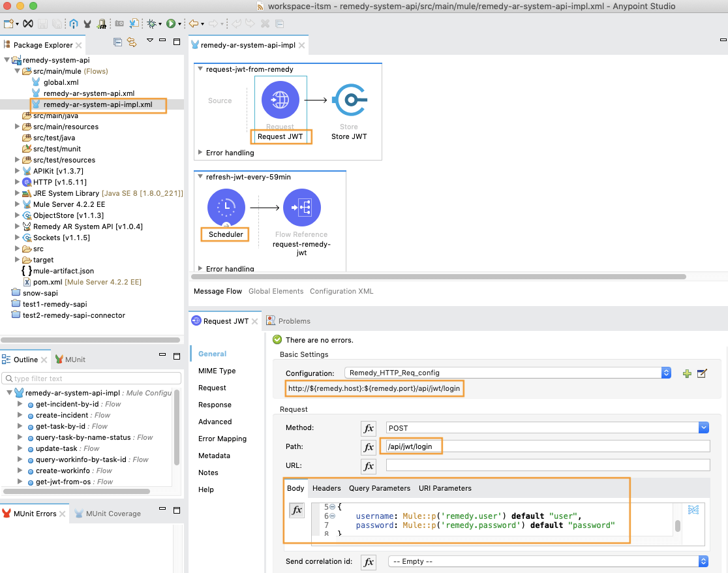Click the body editor map/transform icon
Viewport: 728px width, 573px height.
click(x=693, y=510)
